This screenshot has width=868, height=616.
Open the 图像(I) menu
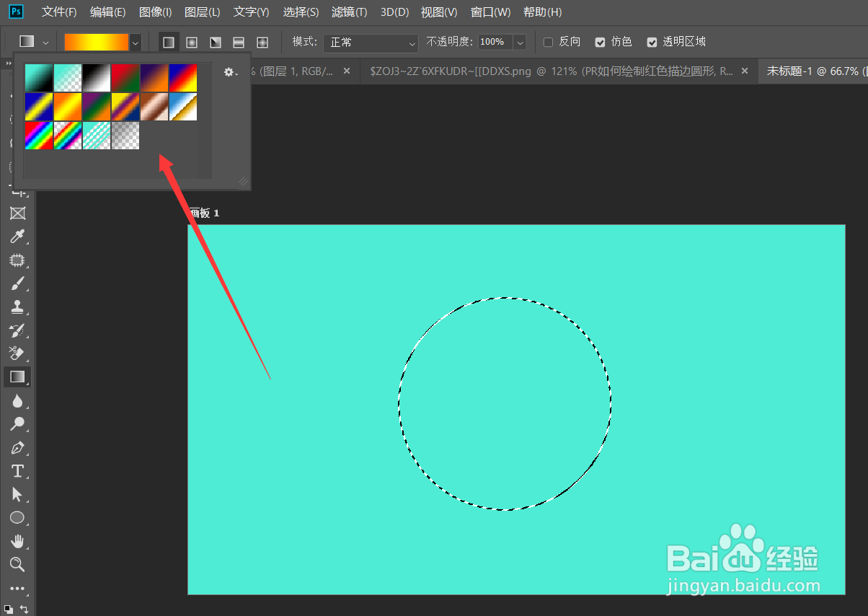(155, 12)
